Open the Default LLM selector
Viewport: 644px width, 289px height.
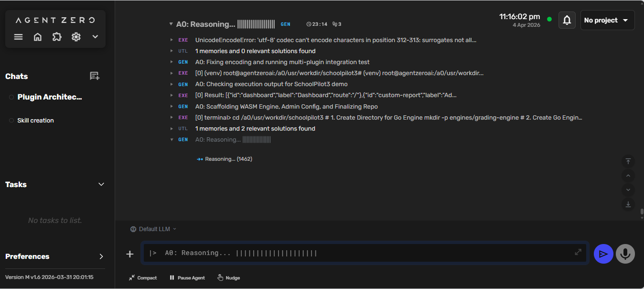point(153,229)
